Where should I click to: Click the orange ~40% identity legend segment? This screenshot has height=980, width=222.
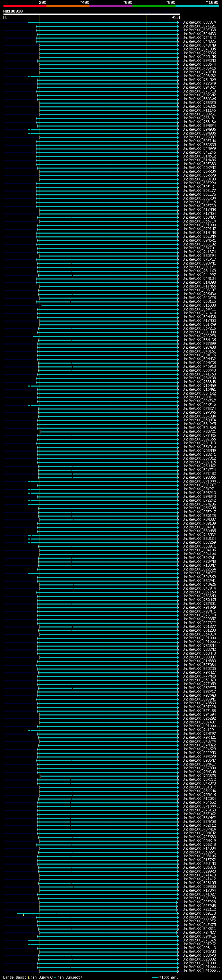pyautogui.click(x=68, y=6)
